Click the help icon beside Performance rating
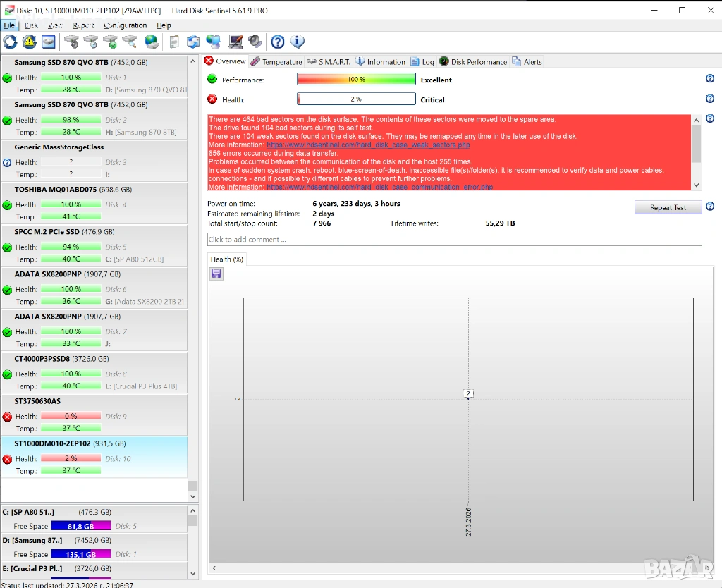Image resolution: width=722 pixels, height=588 pixels. click(x=710, y=80)
